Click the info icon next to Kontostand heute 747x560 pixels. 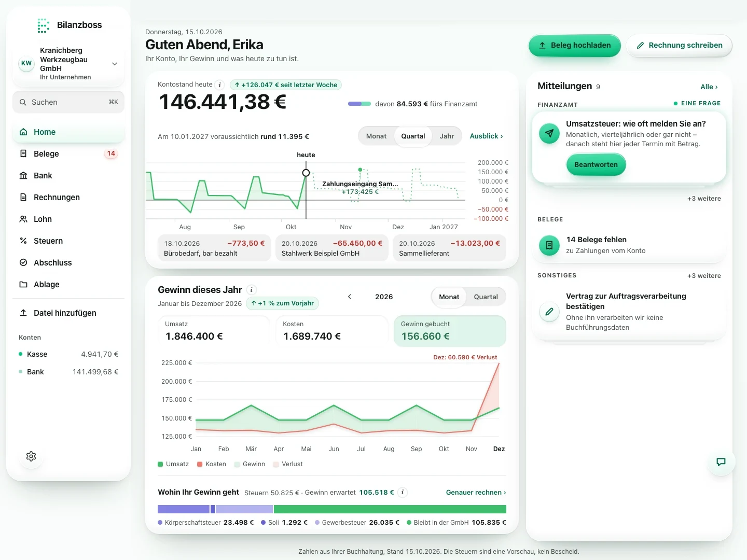(x=220, y=85)
